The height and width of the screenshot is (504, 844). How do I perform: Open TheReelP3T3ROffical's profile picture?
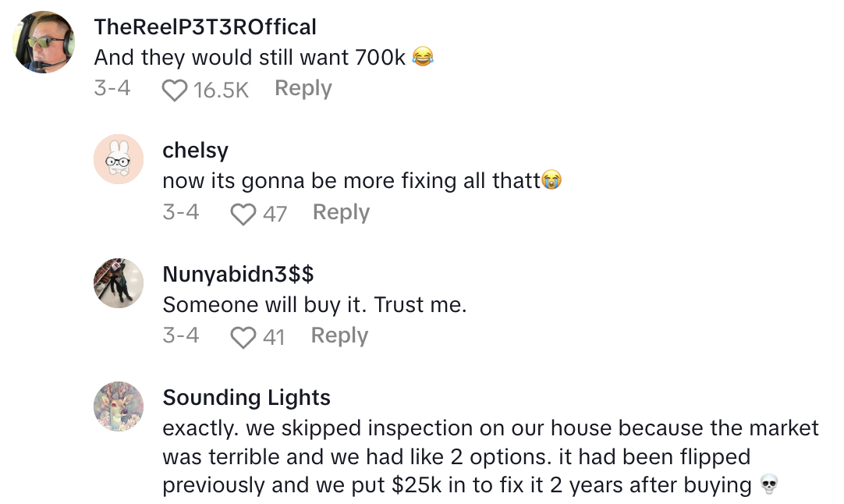pyautogui.click(x=44, y=42)
